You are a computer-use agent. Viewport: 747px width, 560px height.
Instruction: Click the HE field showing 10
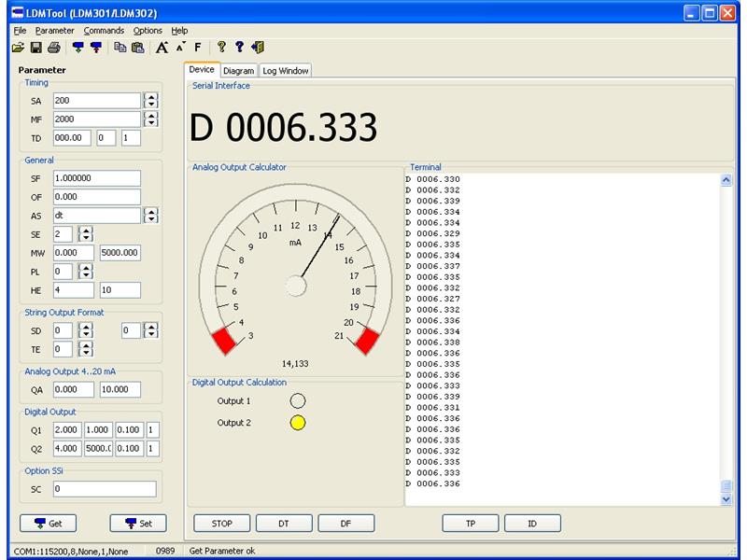click(120, 290)
